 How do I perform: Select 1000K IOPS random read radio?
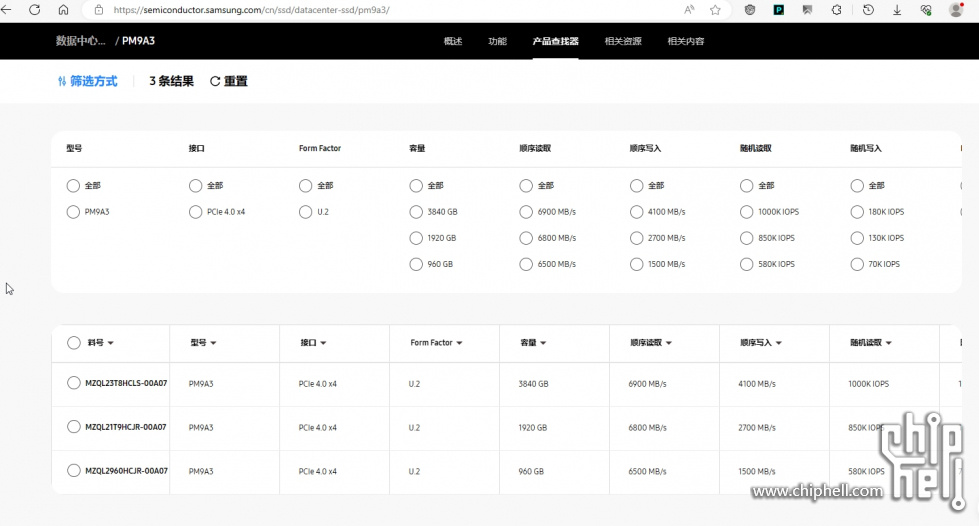746,212
